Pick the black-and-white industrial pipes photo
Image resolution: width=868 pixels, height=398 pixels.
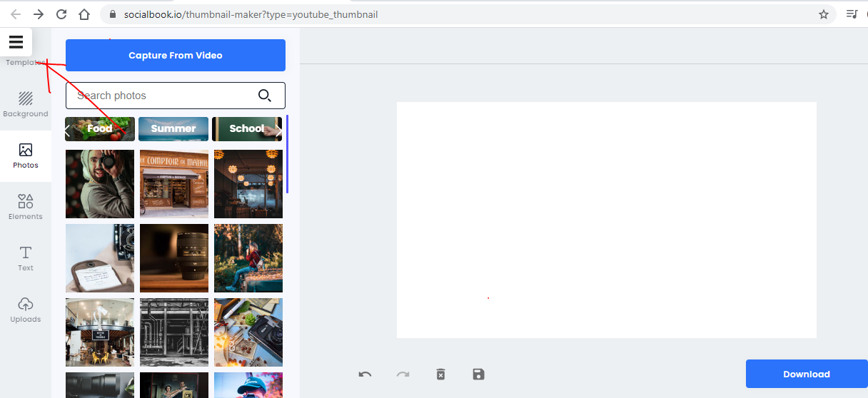click(x=174, y=332)
